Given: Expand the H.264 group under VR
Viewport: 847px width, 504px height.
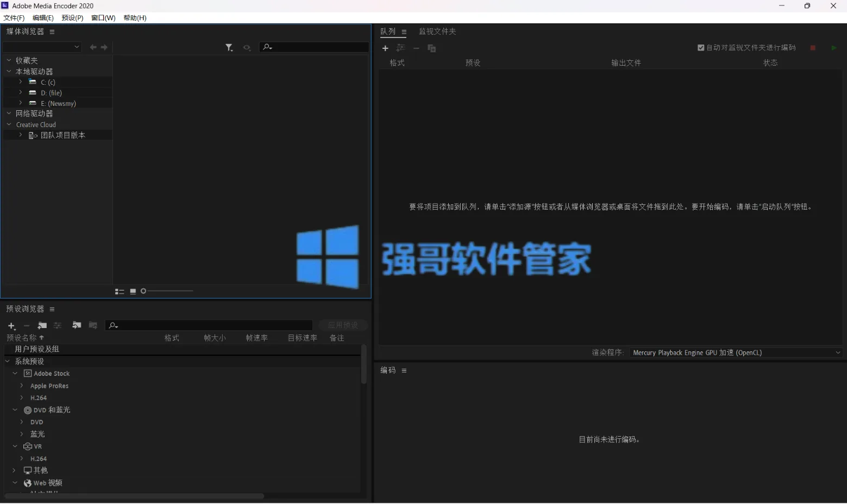Looking at the screenshot, I should pyautogui.click(x=22, y=459).
